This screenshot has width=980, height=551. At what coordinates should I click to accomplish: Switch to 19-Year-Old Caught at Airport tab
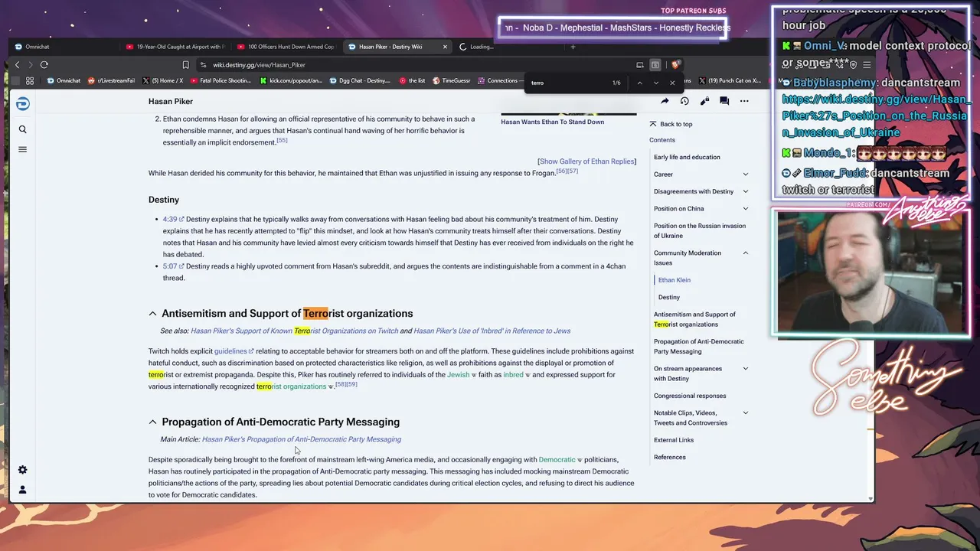tap(175, 47)
